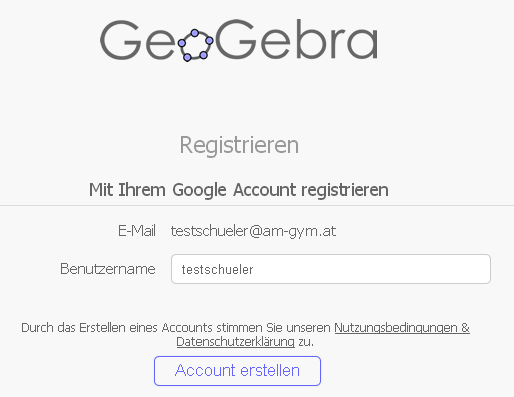The width and height of the screenshot is (514, 397).
Task: Open the "Nutzungsbedingungen &" terms link
Action: pos(402,328)
